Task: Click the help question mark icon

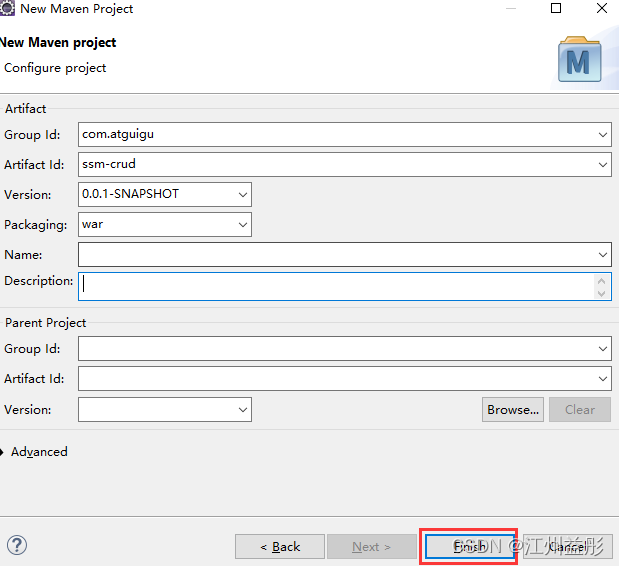Action: pyautogui.click(x=17, y=545)
